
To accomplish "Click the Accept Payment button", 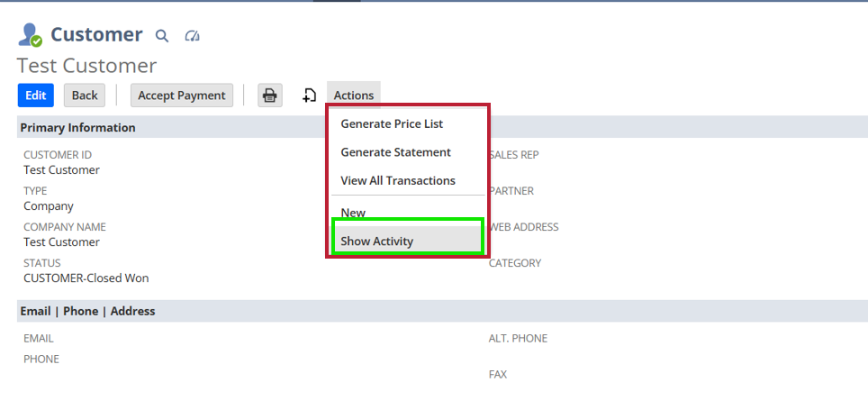I will click(x=182, y=96).
